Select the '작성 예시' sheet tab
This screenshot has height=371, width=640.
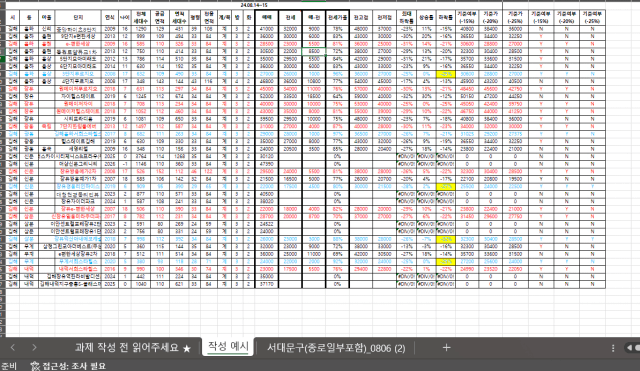[228, 347]
